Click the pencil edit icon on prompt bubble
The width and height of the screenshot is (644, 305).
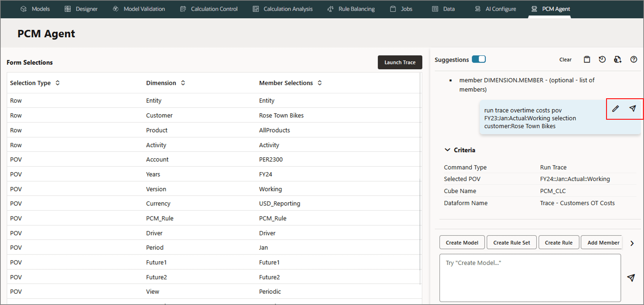click(615, 109)
